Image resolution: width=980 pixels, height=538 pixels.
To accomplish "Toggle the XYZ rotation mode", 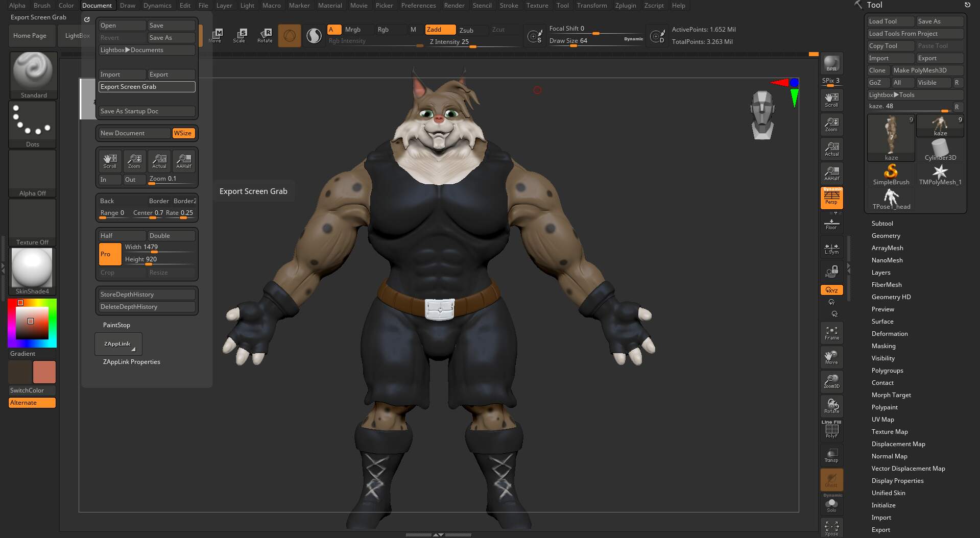I will (x=831, y=290).
